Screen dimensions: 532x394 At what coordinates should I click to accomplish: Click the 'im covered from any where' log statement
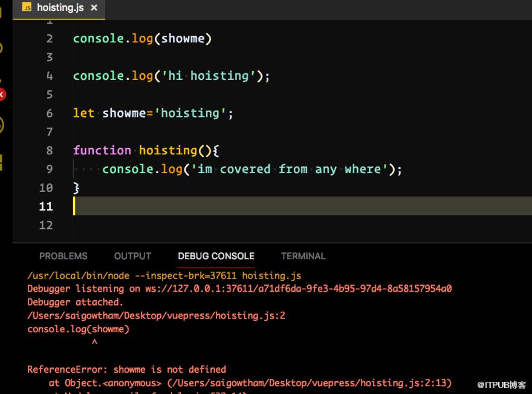click(x=252, y=169)
